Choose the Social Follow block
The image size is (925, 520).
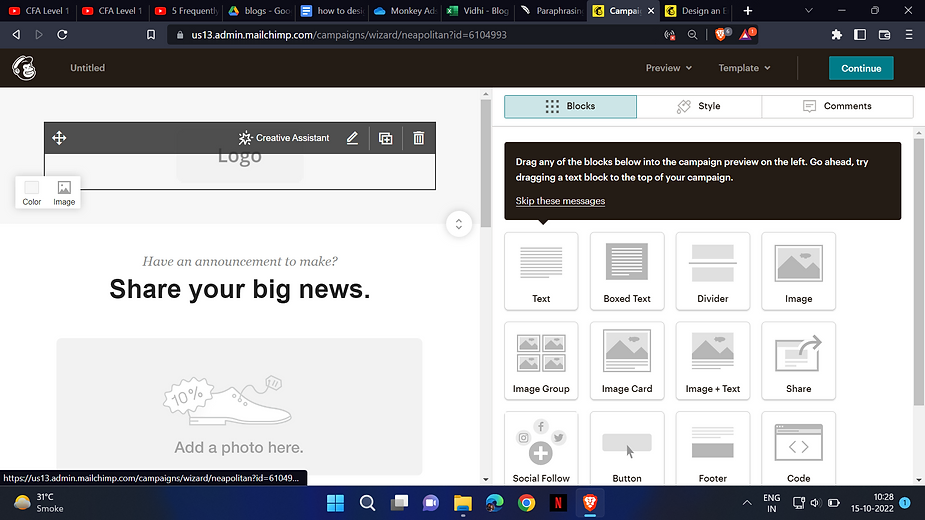(x=541, y=448)
